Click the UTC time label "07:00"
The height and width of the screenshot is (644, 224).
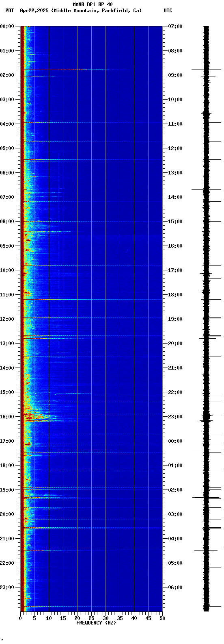coord(175,26)
